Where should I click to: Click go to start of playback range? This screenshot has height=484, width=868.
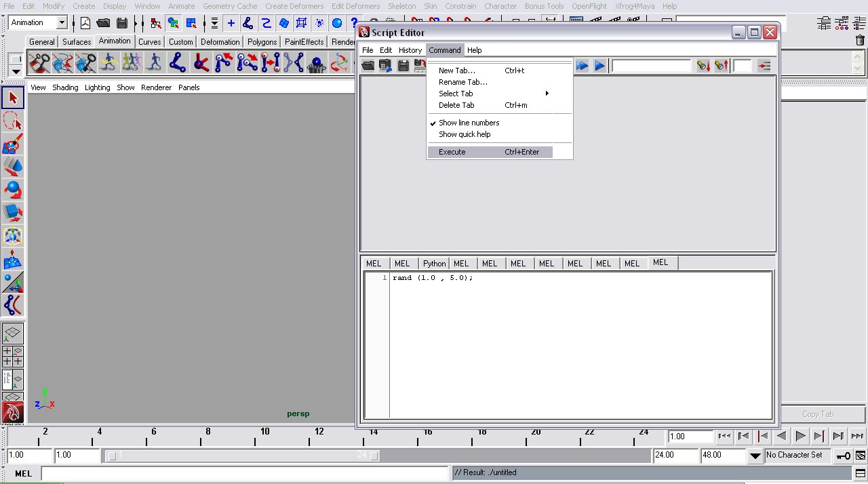coord(724,436)
